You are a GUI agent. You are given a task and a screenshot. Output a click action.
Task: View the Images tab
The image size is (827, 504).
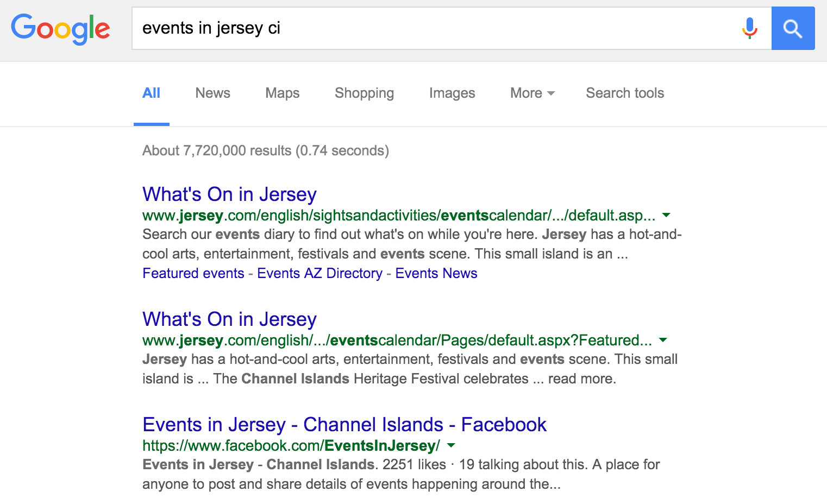point(452,93)
